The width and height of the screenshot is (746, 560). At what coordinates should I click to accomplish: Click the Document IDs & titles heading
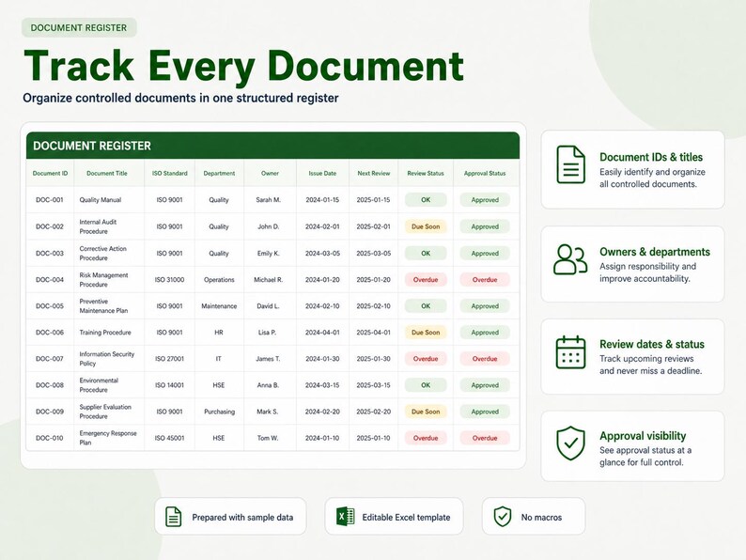coord(651,157)
